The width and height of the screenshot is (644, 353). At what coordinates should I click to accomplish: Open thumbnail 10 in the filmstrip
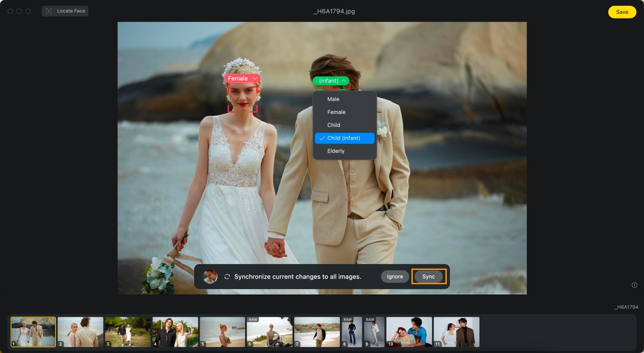point(409,332)
